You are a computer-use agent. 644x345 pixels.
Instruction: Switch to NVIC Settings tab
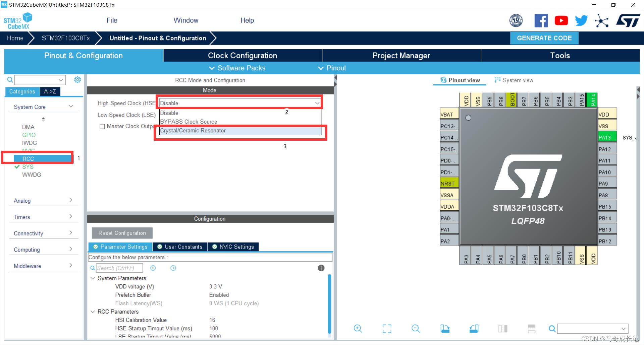click(x=233, y=247)
